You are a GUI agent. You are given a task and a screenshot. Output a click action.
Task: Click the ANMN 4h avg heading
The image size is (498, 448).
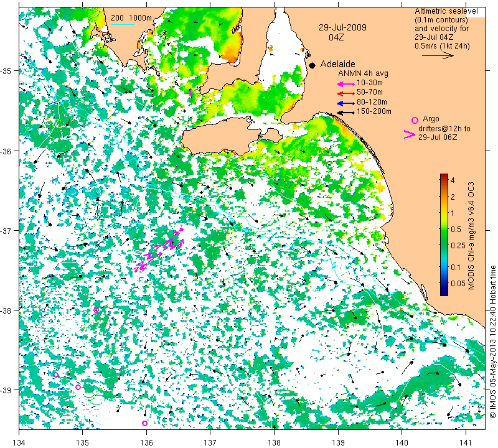pyautogui.click(x=363, y=73)
